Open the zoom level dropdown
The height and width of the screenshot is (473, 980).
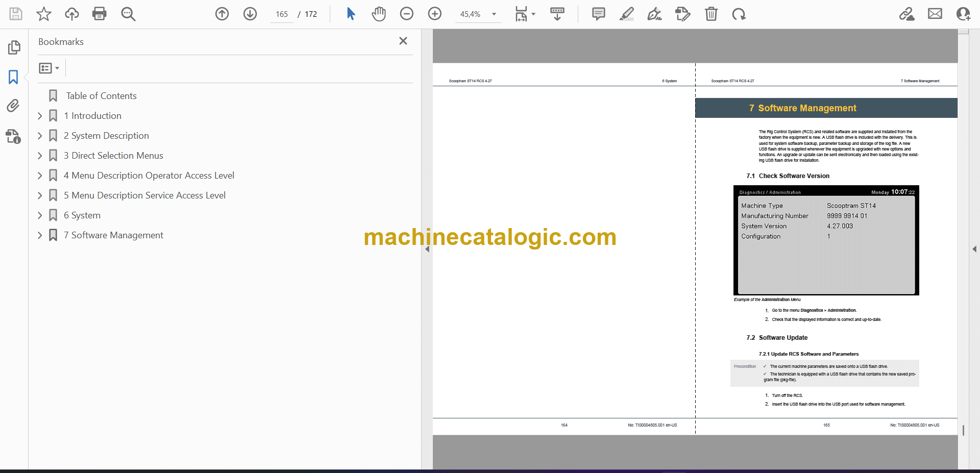coord(494,14)
